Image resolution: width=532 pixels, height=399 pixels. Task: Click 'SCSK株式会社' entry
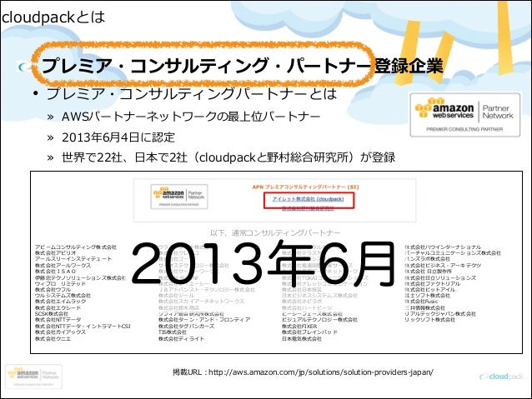52,314
